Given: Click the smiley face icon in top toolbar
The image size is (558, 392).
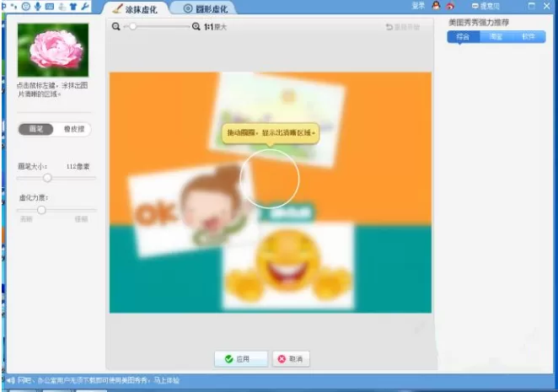Looking at the screenshot, I should (25, 6).
